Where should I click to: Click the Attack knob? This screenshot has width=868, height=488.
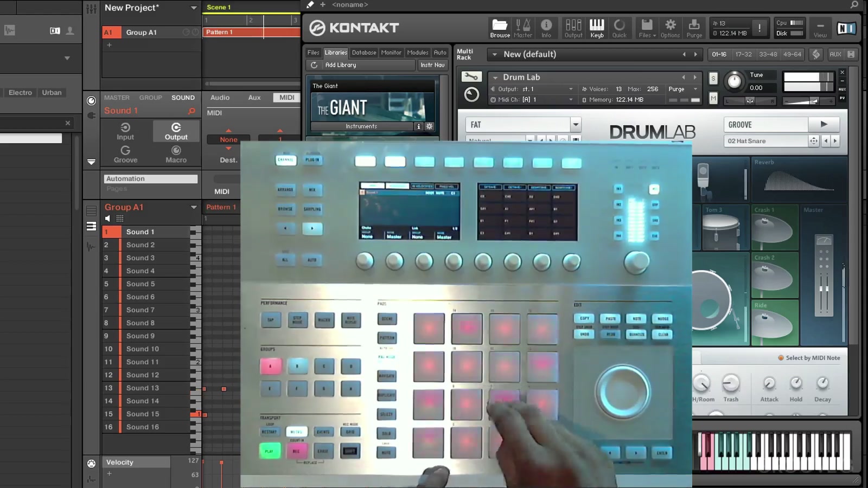pyautogui.click(x=769, y=383)
